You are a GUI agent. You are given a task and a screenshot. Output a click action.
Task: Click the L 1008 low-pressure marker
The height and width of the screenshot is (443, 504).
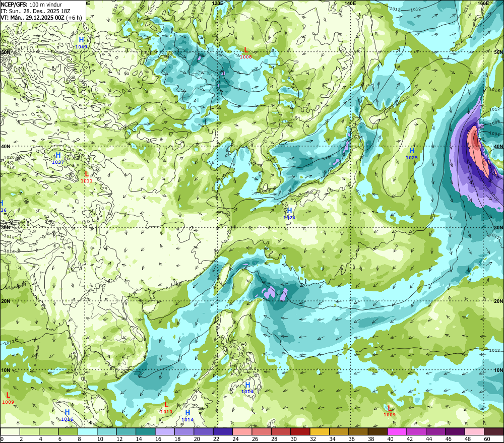click(x=246, y=53)
